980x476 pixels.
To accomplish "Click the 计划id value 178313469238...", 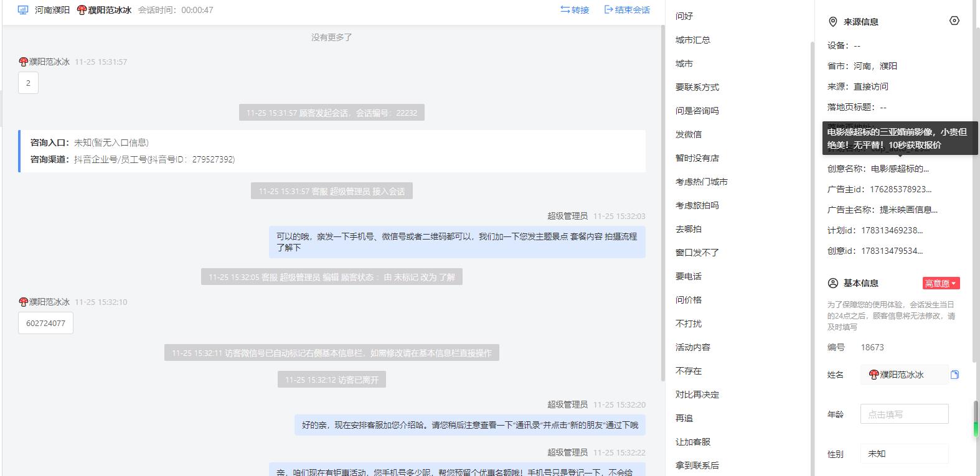I will pyautogui.click(x=892, y=230).
